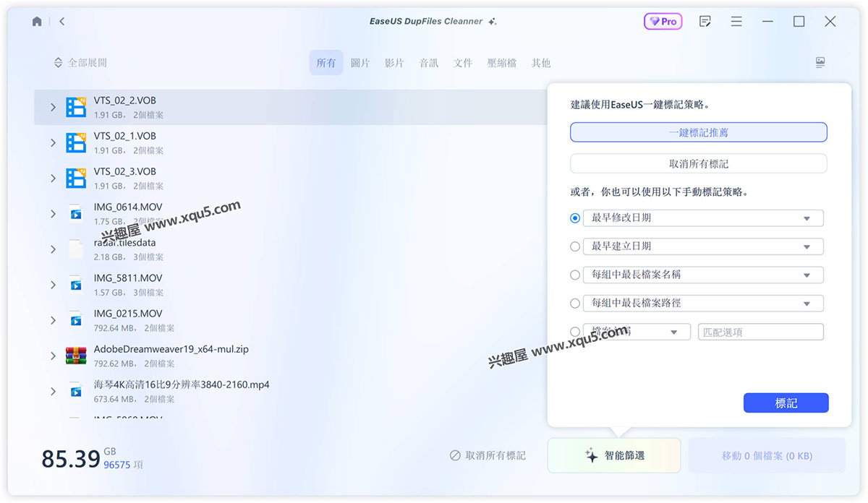
Task: Expand the AdobeDreamweaver19_x64-mul.zip group
Action: [53, 356]
